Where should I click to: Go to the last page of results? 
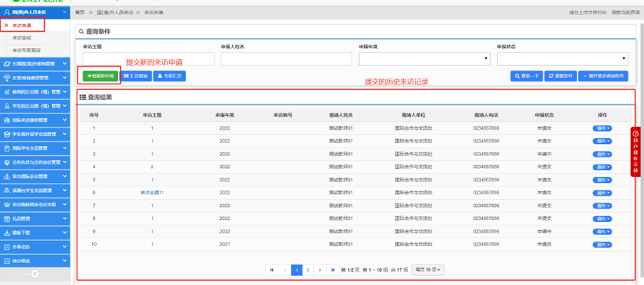point(333,270)
